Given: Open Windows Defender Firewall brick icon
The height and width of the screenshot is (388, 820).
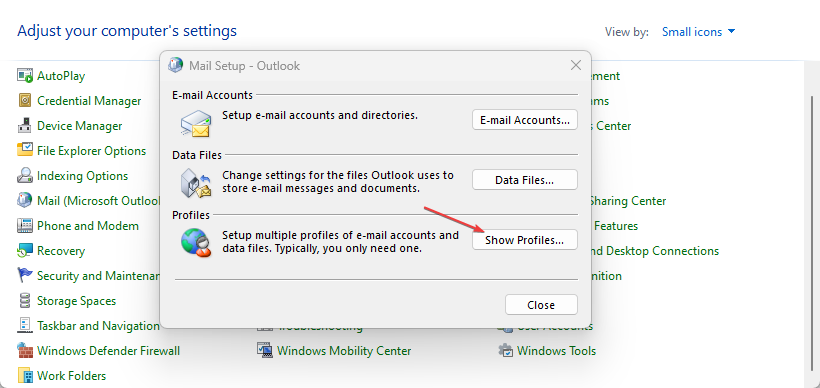Looking at the screenshot, I should (25, 350).
